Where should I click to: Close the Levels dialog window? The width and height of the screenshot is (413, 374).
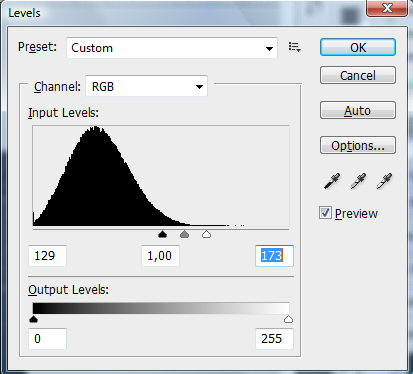pos(387,8)
